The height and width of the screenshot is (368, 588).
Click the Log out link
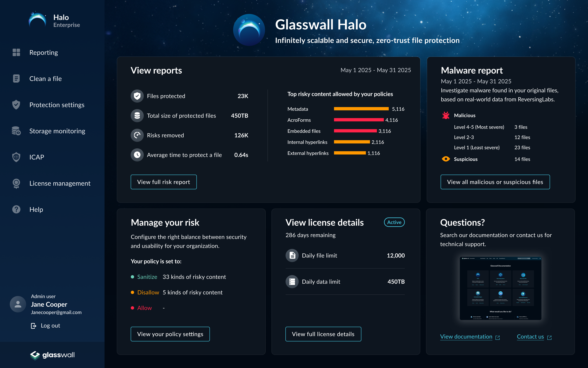click(50, 326)
